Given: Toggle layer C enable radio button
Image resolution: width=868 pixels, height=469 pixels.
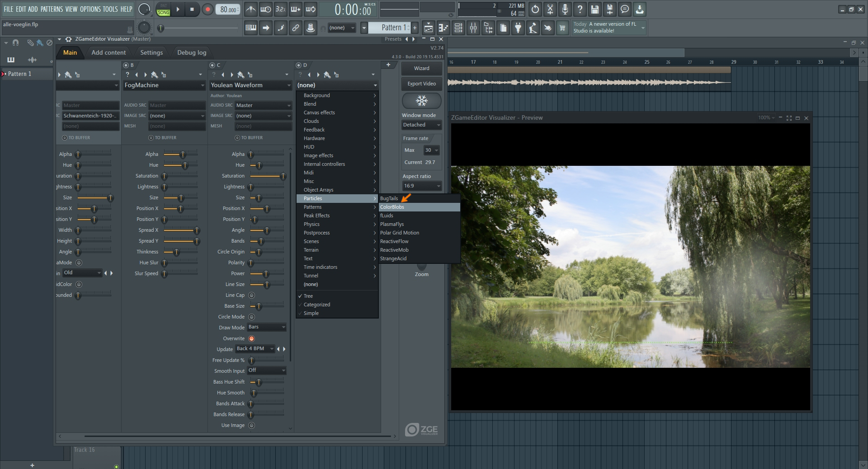Looking at the screenshot, I should click(x=212, y=65).
